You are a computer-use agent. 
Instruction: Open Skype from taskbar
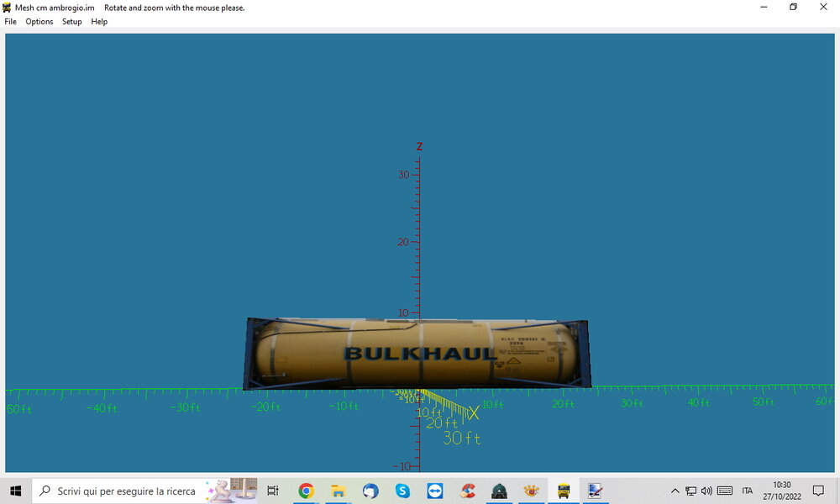click(402, 491)
